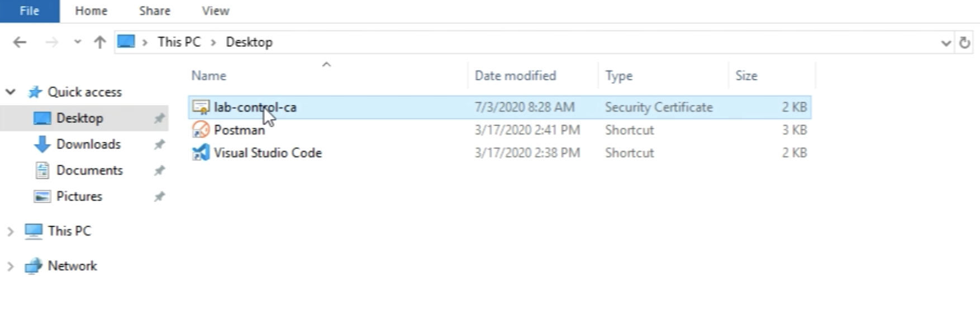This screenshot has height=316, width=980.
Task: Click the lab-control-ca certificate file icon
Action: [x=201, y=107]
